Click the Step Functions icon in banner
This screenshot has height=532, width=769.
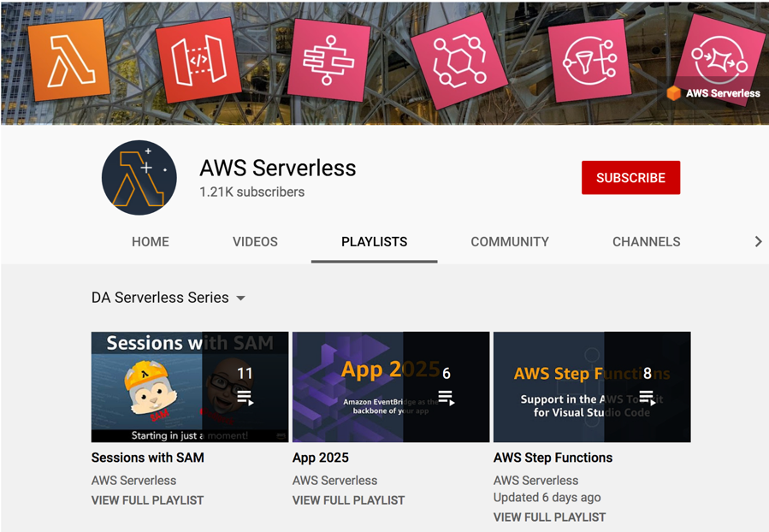[x=328, y=60]
